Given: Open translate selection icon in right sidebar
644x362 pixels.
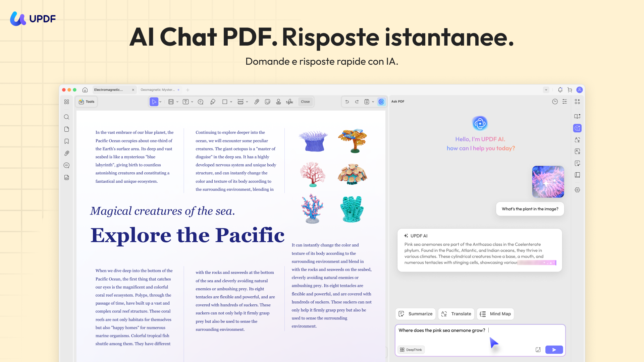Looking at the screenshot, I should pos(577,140).
